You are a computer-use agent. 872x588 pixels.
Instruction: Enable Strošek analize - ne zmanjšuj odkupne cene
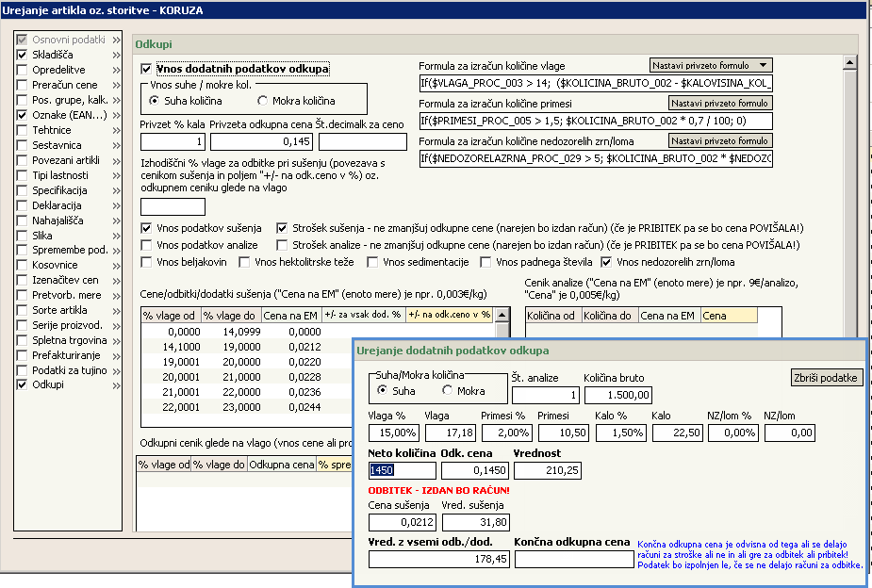pyautogui.click(x=282, y=245)
